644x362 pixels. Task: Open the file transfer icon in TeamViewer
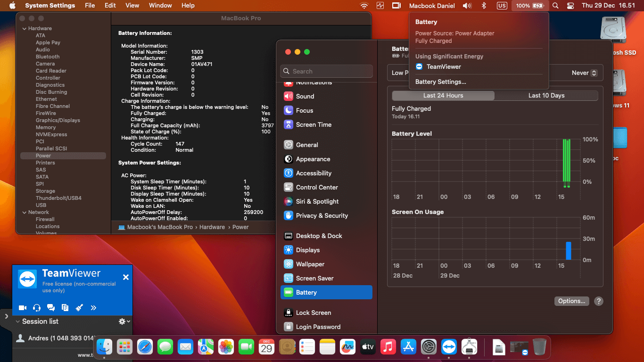coord(65,308)
